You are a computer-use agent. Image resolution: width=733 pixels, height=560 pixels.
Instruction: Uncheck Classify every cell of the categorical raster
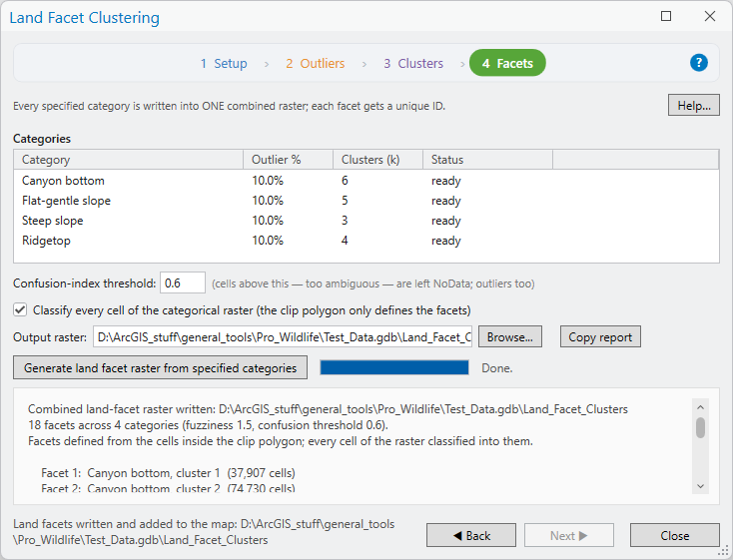tap(20, 309)
